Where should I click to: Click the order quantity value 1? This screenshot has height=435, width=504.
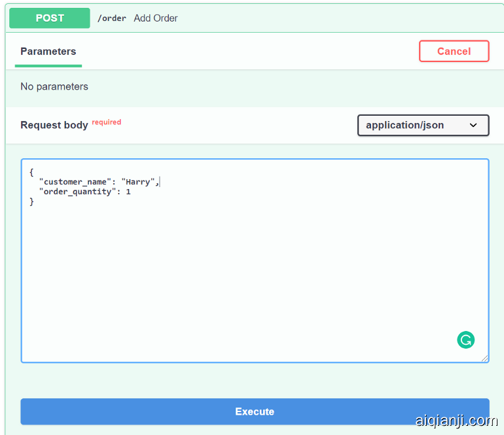tap(128, 192)
